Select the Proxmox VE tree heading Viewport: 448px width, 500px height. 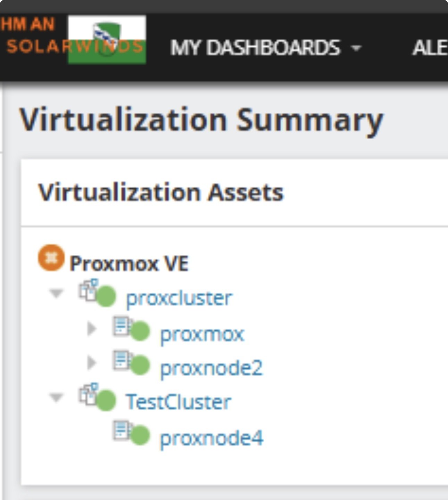pyautogui.click(x=129, y=263)
